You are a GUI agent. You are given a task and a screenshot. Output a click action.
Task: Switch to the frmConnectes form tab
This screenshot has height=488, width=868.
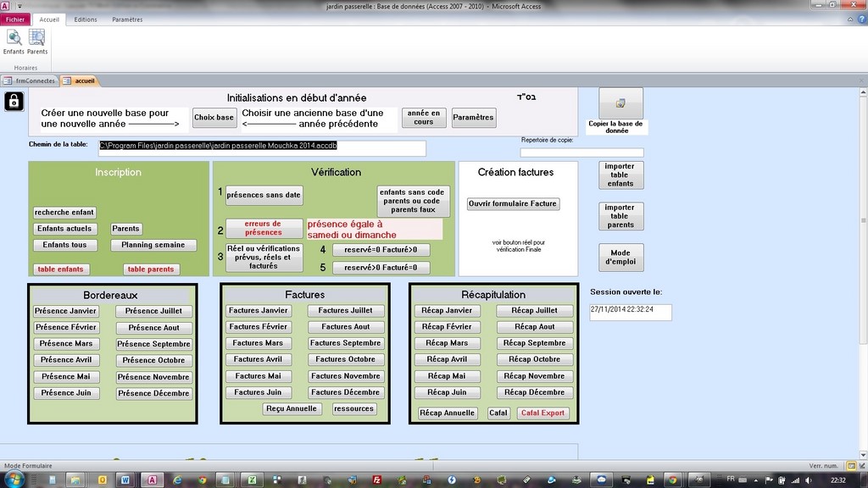click(30, 81)
